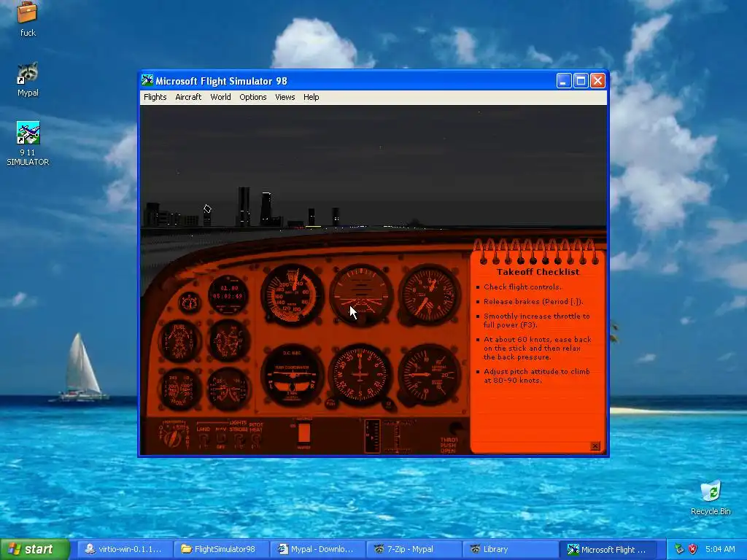Toggle the PITOT HEAT switch
The width and height of the screenshot is (747, 560).
(256, 438)
